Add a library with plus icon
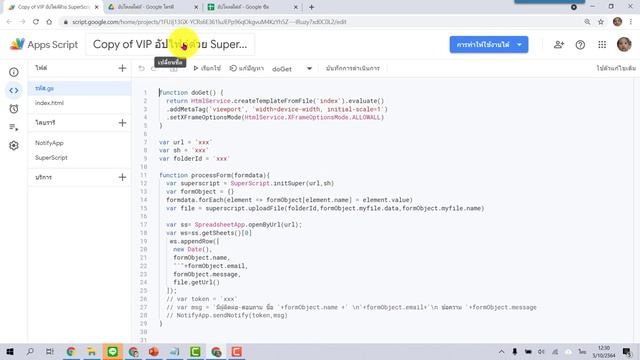 pos(122,122)
